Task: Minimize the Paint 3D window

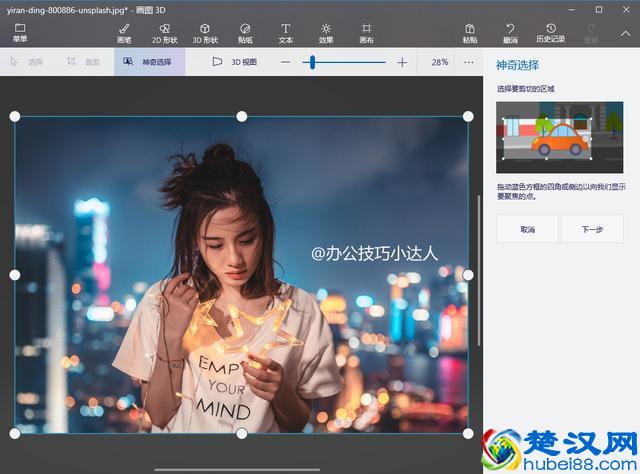Action: (x=572, y=10)
